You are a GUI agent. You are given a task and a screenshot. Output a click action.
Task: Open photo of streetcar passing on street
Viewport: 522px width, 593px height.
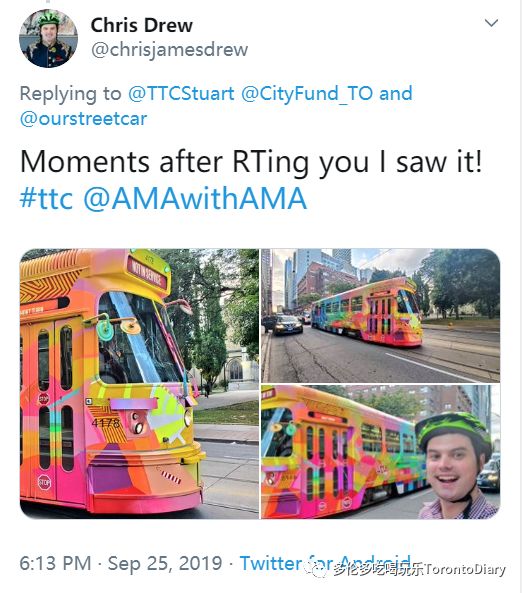[381, 315]
